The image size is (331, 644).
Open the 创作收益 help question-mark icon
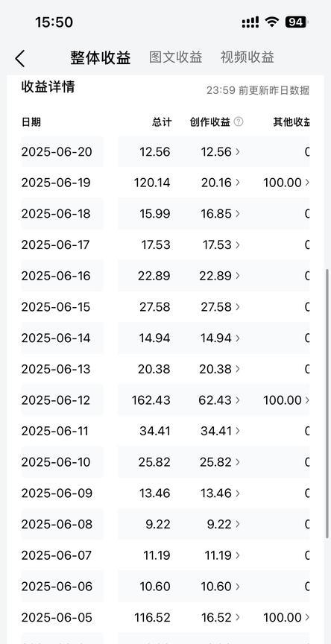tap(239, 121)
